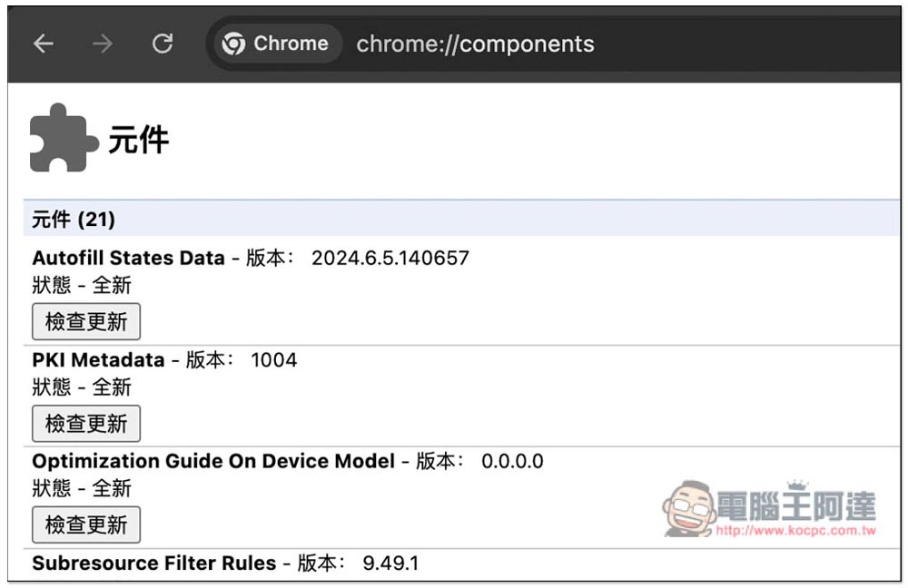Select Optimization Guide On Device Model name

[x=213, y=461]
